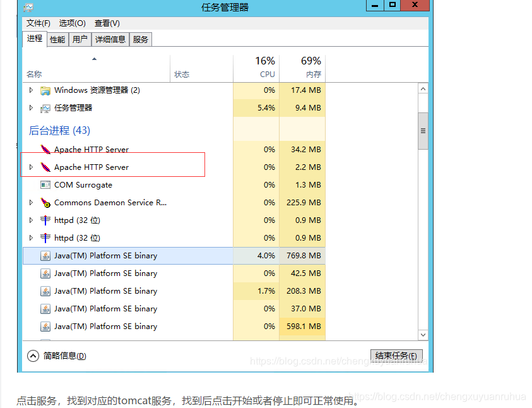Switch to the 服务 tab
This screenshot has width=532, height=408.
[141, 39]
